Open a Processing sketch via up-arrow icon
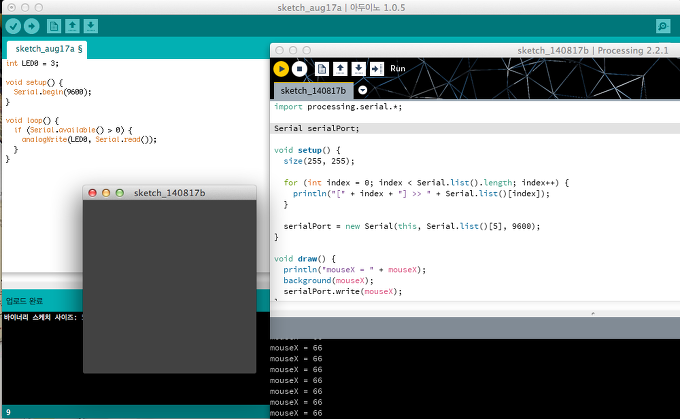680x419 pixels. click(340, 69)
